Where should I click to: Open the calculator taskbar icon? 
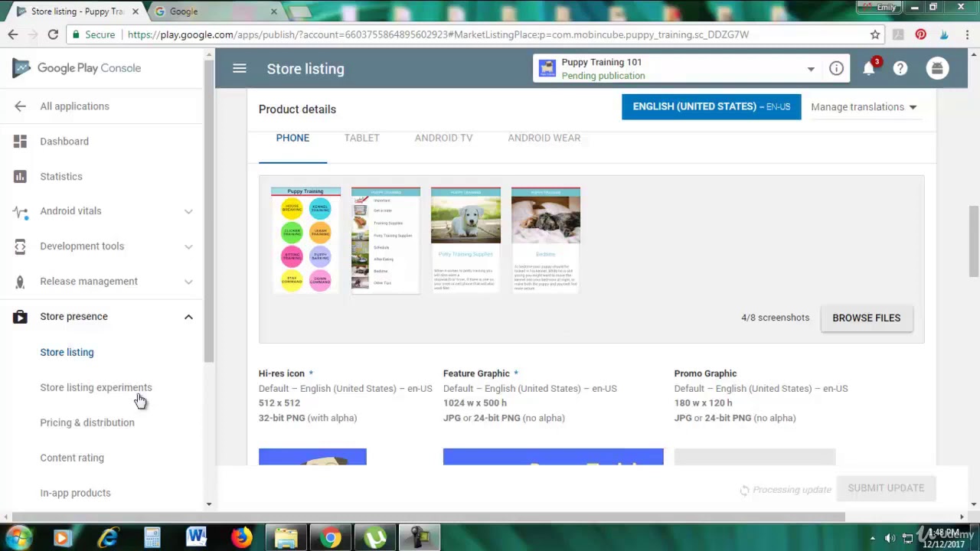click(x=152, y=537)
